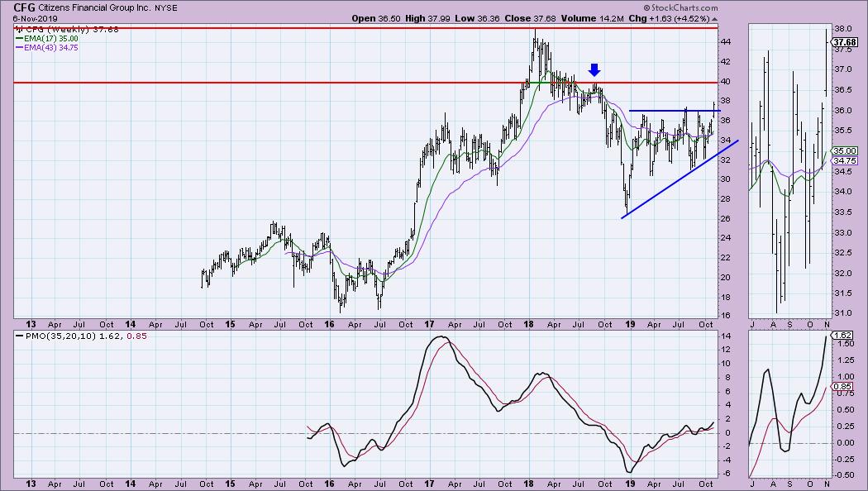Click the boxed 0.85 signal tag at right
This screenshot has height=491, width=868.
[x=842, y=386]
